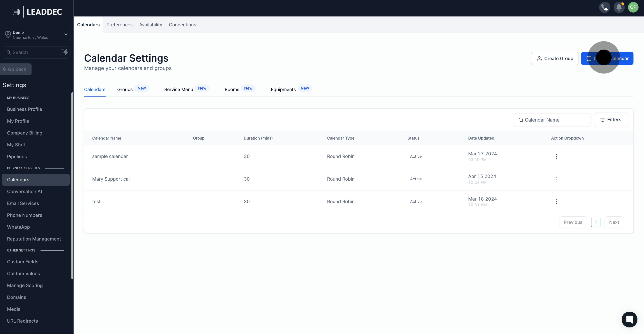Click the Go Back button in the sidebar
The height and width of the screenshot is (334, 644).
click(x=16, y=69)
